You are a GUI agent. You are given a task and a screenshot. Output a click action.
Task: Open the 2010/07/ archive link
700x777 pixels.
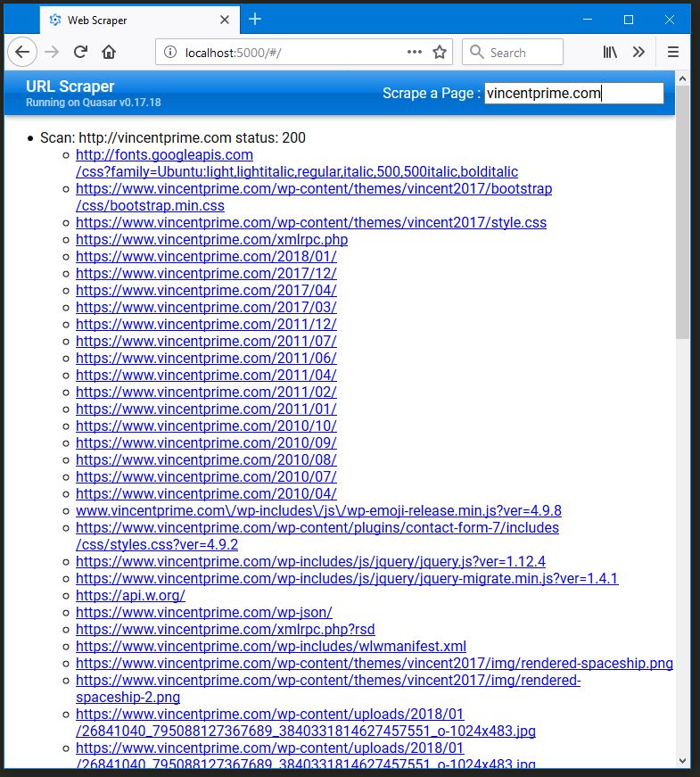tap(206, 476)
